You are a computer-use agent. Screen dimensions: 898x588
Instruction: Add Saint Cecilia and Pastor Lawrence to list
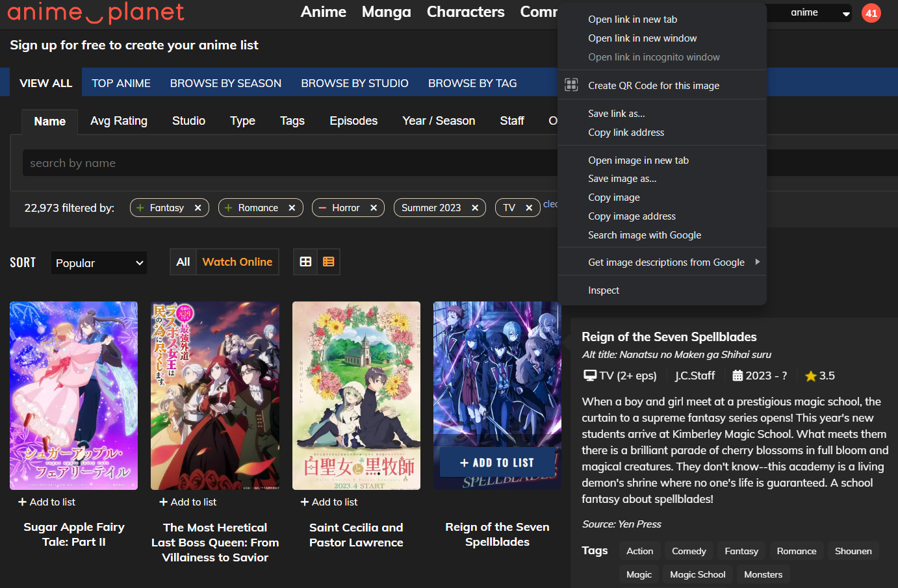click(329, 502)
